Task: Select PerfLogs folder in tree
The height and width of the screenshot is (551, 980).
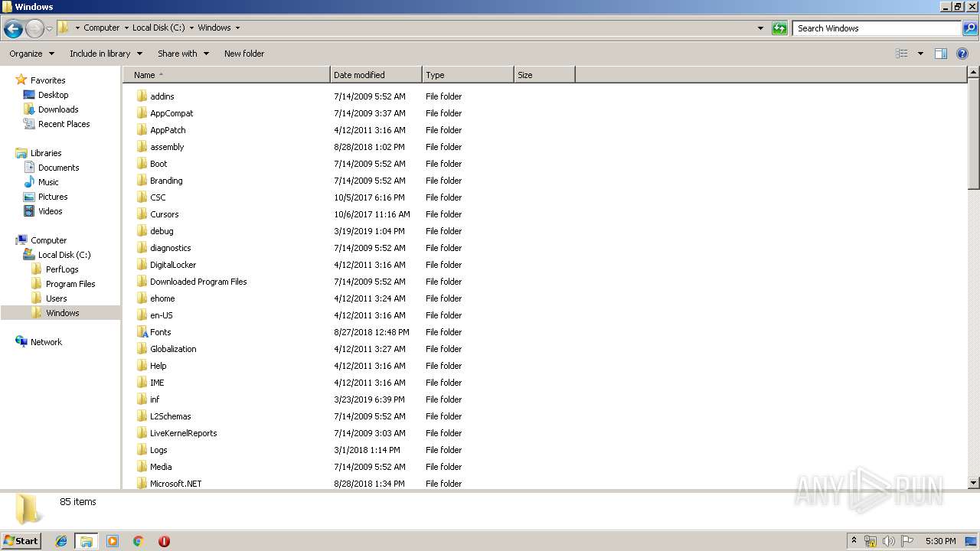Action: click(x=62, y=269)
